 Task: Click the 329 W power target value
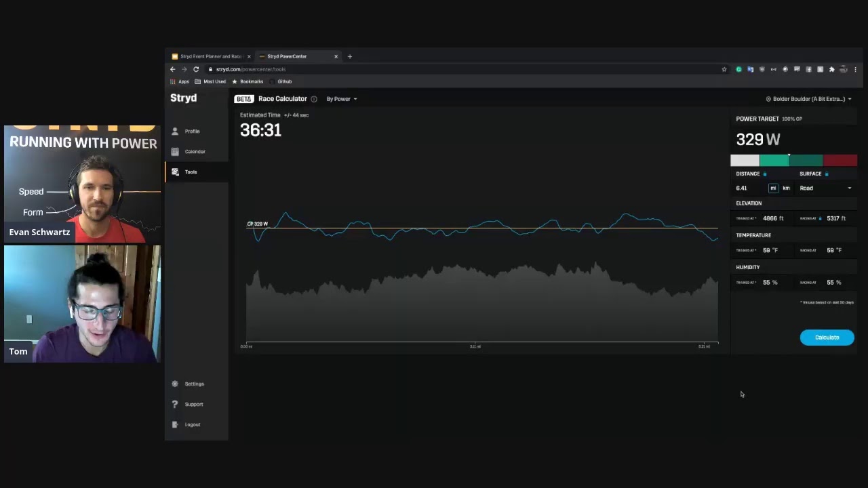(x=758, y=140)
